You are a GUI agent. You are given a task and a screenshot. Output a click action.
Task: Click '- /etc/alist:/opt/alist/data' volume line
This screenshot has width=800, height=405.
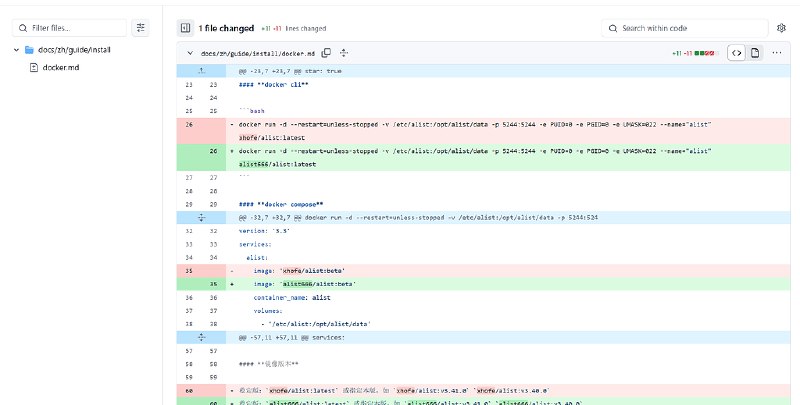316,324
